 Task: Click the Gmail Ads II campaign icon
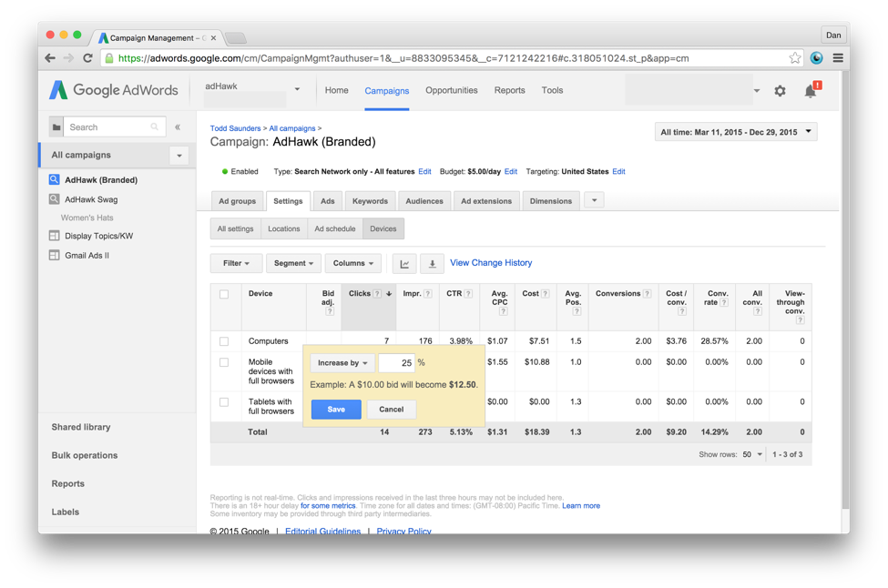(x=55, y=255)
